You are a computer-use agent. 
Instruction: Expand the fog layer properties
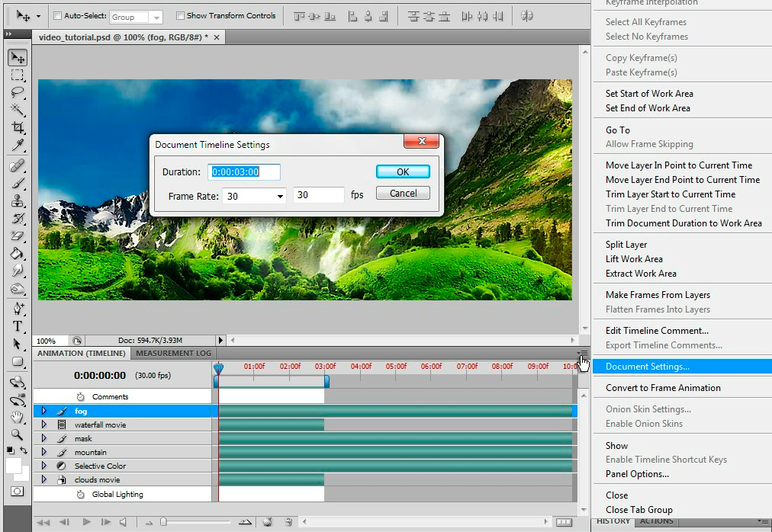coord(43,411)
